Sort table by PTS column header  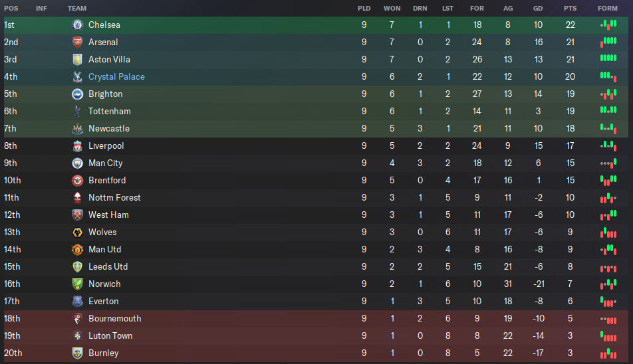(570, 8)
